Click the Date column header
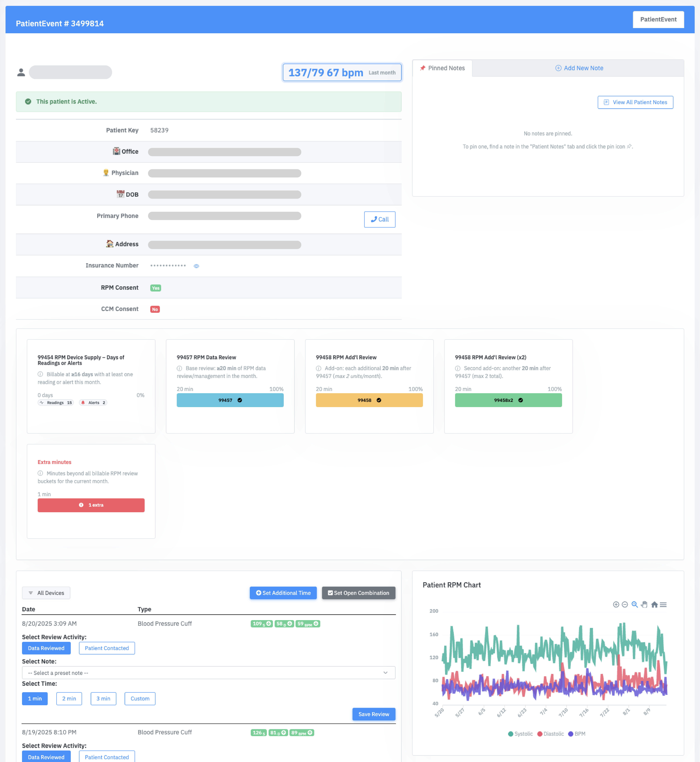 28,609
